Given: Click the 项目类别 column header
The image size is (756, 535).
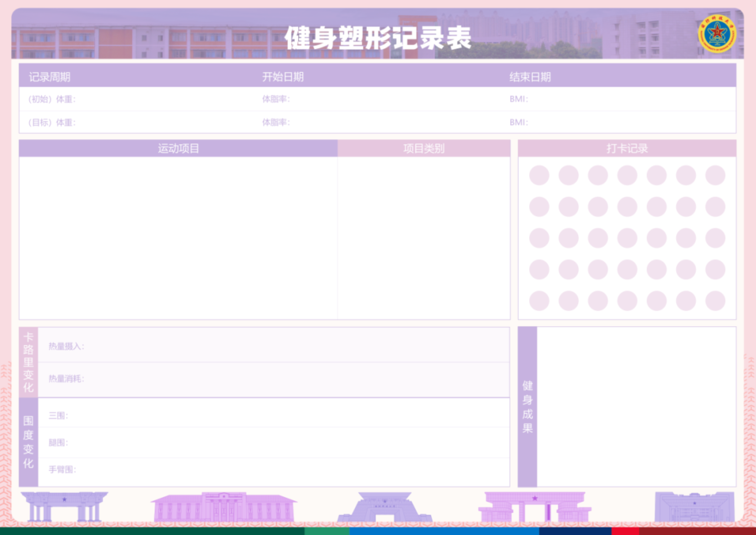Looking at the screenshot, I should (x=424, y=149).
